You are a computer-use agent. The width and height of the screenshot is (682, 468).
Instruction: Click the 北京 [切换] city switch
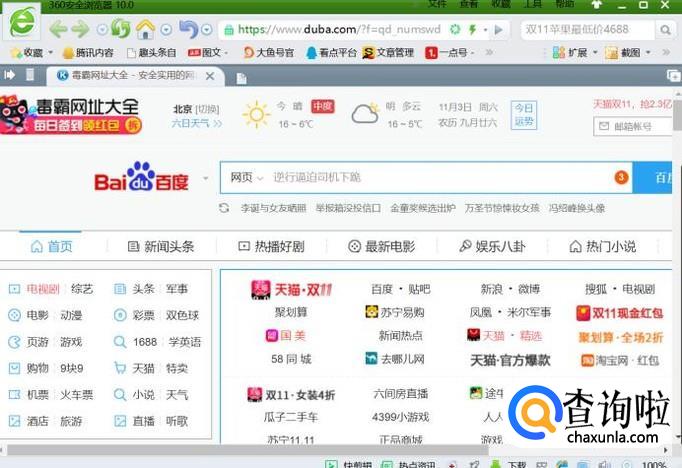tap(196, 109)
